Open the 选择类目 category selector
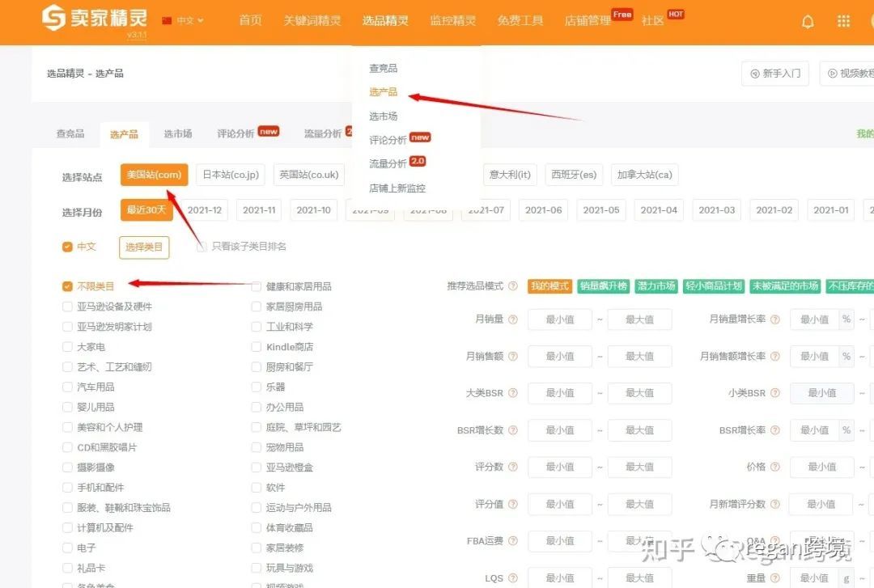The height and width of the screenshot is (588, 874). (143, 246)
